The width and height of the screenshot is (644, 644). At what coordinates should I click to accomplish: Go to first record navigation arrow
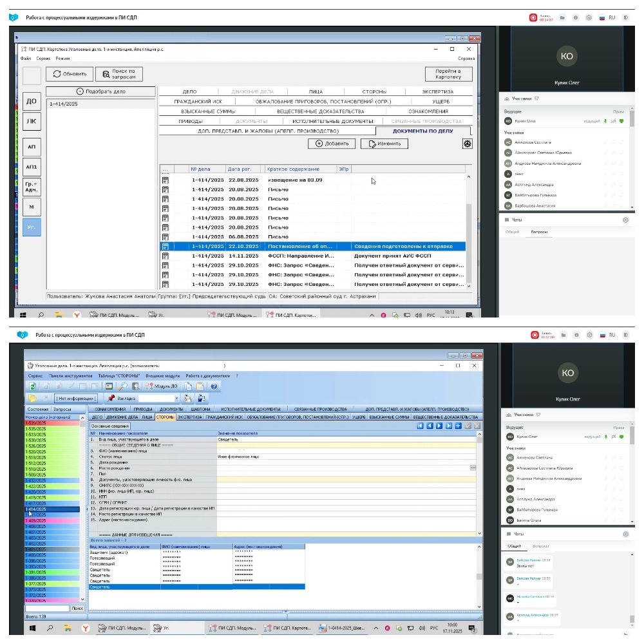420,426
